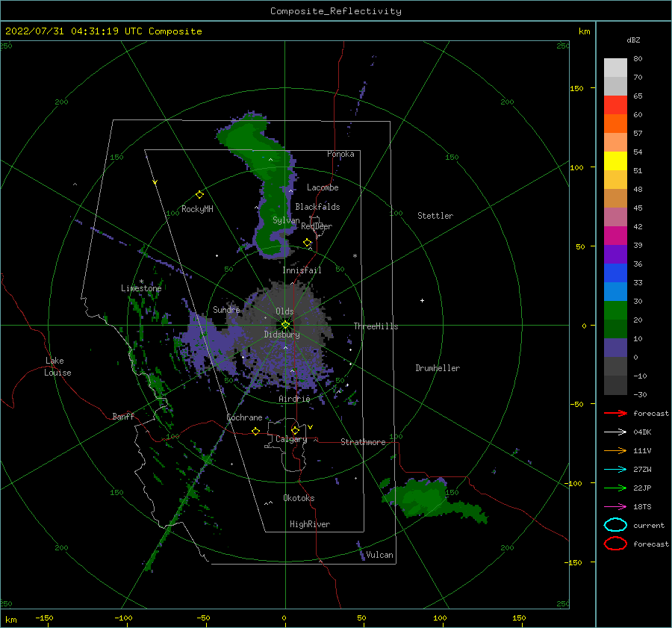This screenshot has width=672, height=628.
Task: Click the red forecast arrow icon
Action: [x=615, y=413]
